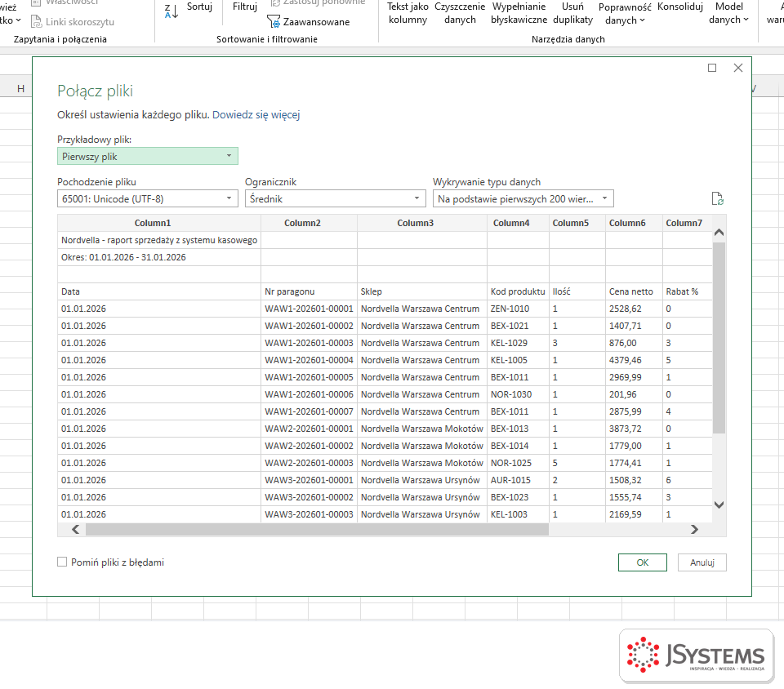Open Pochodzenie pliku encoding dropdown
The image size is (784, 689).
click(148, 199)
